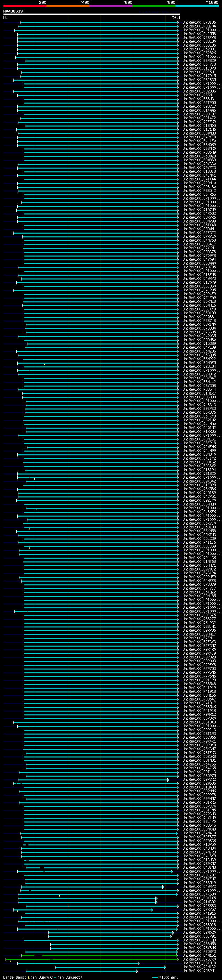Open the UniRef100_B4PYE8 hit
Screen dimensions: 222x980
click(x=199, y=137)
